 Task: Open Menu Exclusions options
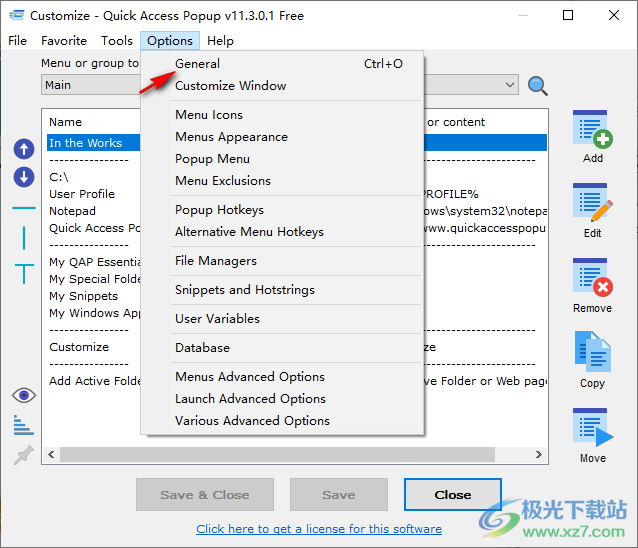(282, 181)
